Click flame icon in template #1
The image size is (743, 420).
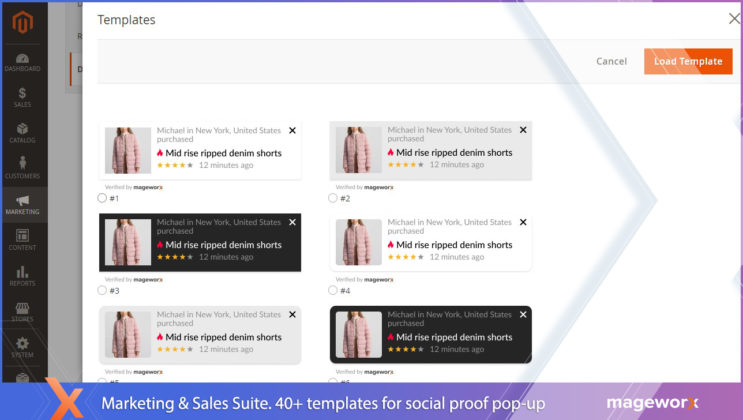160,153
